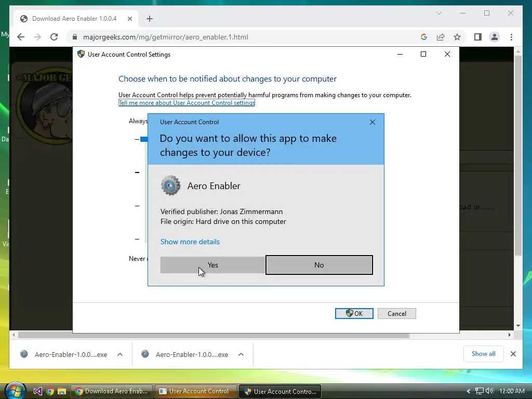Click the lock icon in address bar
Screen dimensions: 532x399
pyautogui.click(x=75, y=37)
